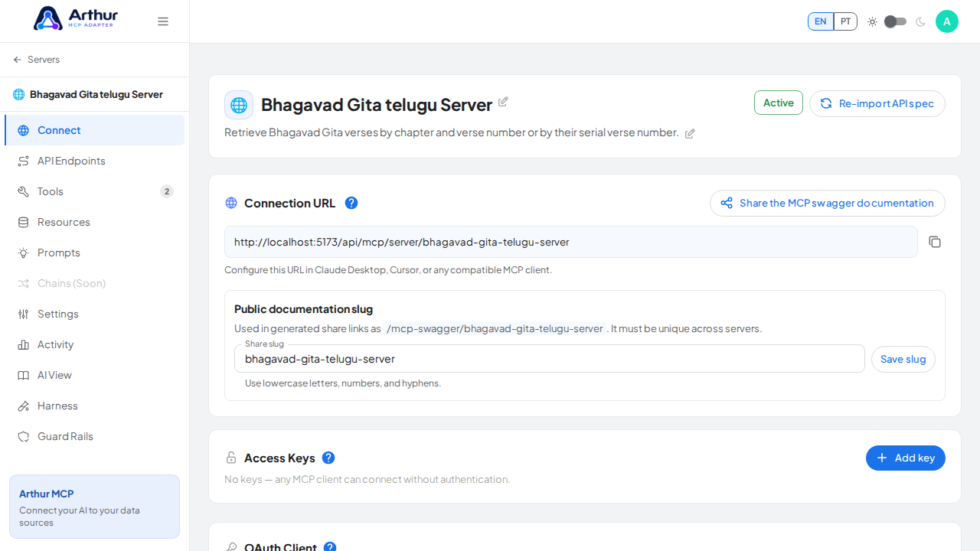Switch language to PT
The width and height of the screenshot is (980, 551).
845,21
